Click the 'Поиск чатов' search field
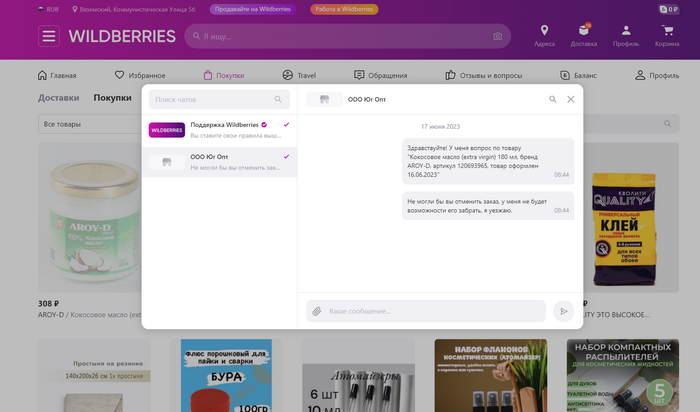This screenshot has width=700, height=412. (x=219, y=100)
